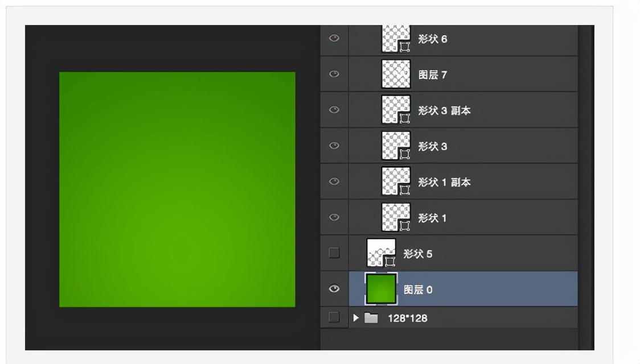640x364 pixels.
Task: Select the 形状 3 layer by name
Action: coord(433,145)
